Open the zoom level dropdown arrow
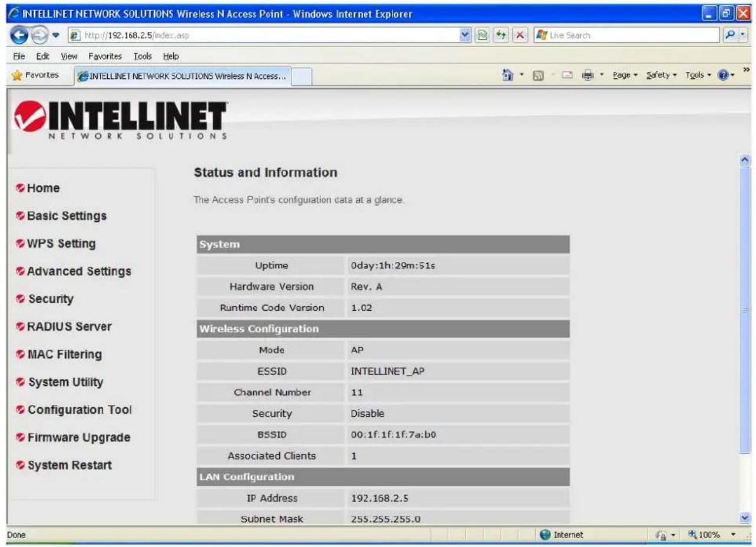This screenshot has height=547, width=756. (x=734, y=535)
